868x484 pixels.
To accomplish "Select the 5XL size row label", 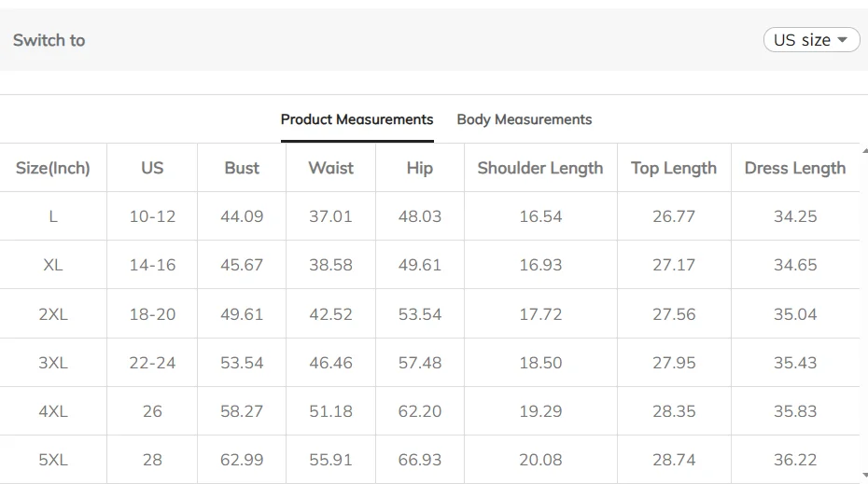I will (53, 460).
